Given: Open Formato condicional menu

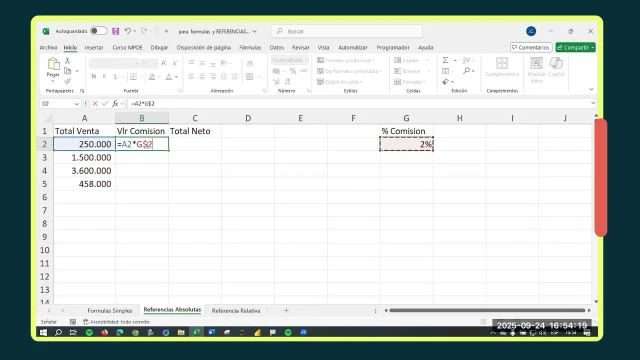Looking at the screenshot, I should (345, 60).
